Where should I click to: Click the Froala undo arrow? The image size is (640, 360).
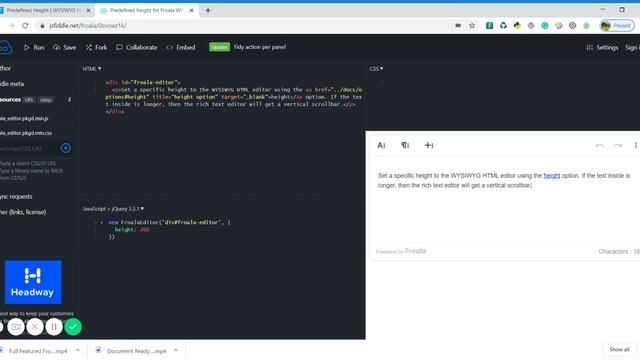599,145
